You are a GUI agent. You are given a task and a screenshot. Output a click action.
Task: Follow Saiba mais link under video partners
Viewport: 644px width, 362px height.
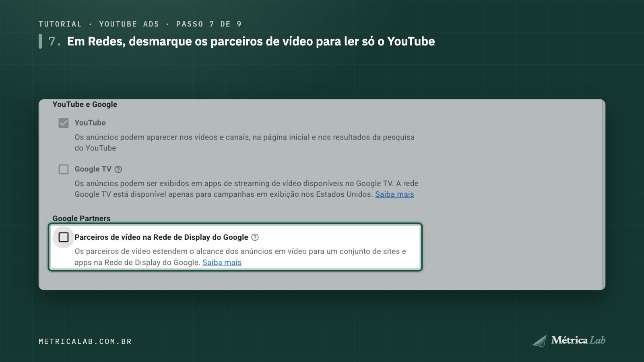click(x=222, y=263)
